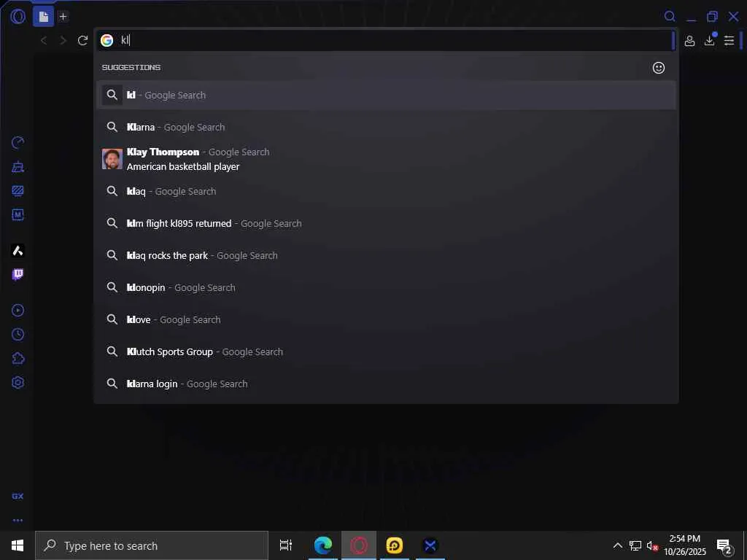747x560 pixels.
Task: Click the GX label at sidebar bottom
Action: click(18, 496)
